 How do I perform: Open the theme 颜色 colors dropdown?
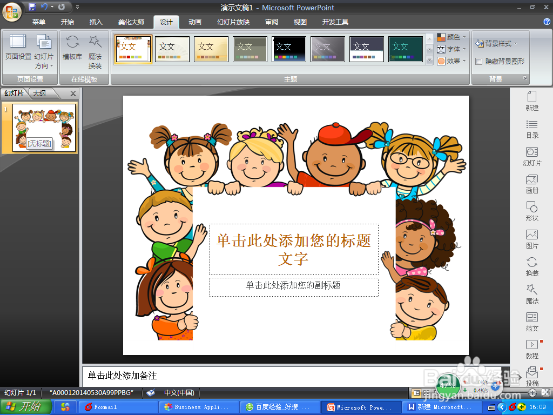coord(451,37)
